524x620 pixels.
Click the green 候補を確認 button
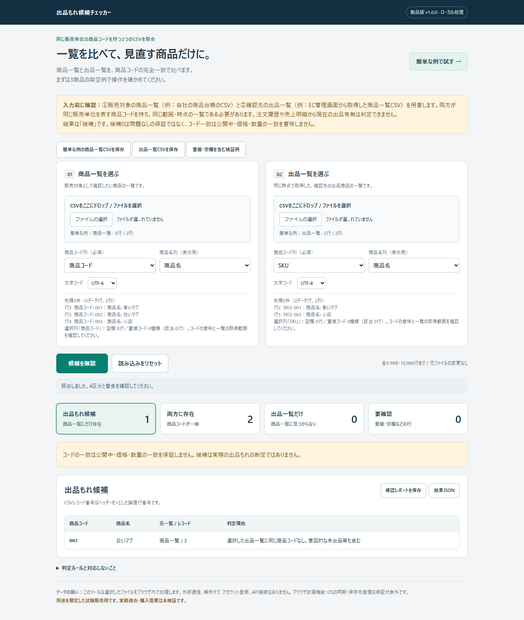pyautogui.click(x=82, y=363)
